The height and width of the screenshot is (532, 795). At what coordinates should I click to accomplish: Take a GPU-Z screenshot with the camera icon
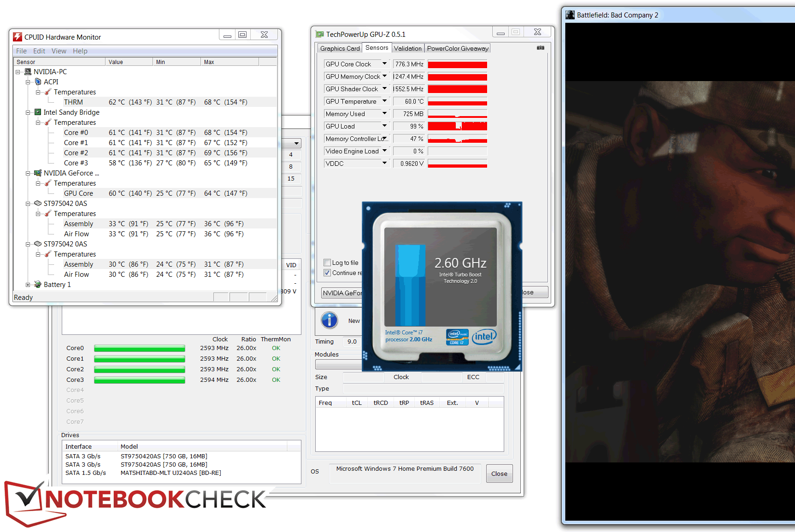click(541, 48)
